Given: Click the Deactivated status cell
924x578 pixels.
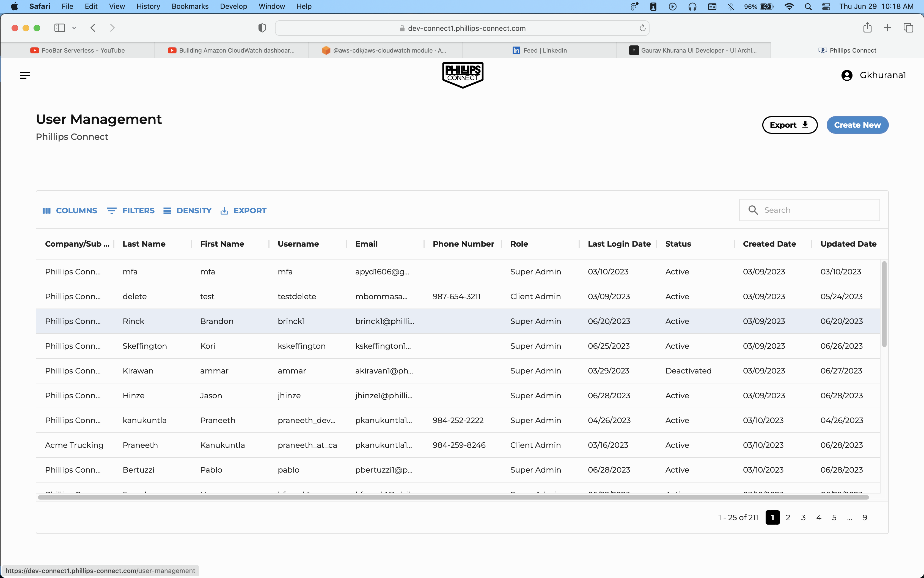Looking at the screenshot, I should [x=688, y=371].
